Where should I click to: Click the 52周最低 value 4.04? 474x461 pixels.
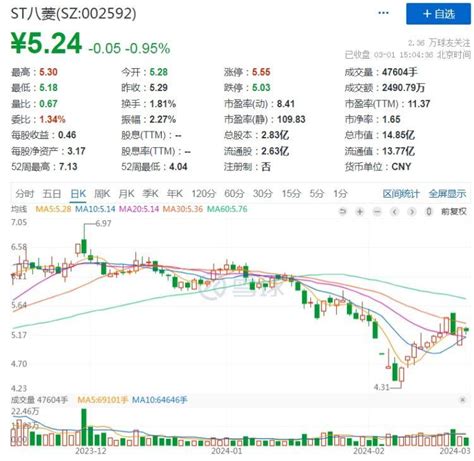[x=178, y=167]
